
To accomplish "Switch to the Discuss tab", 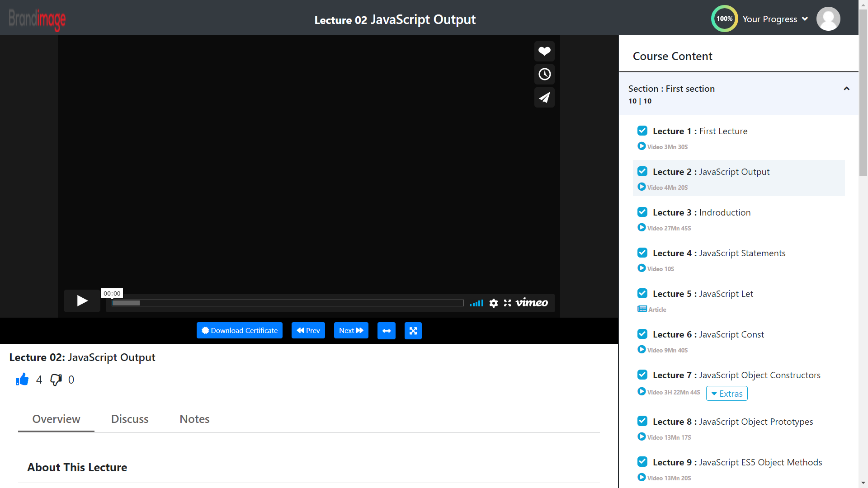I will tap(130, 419).
